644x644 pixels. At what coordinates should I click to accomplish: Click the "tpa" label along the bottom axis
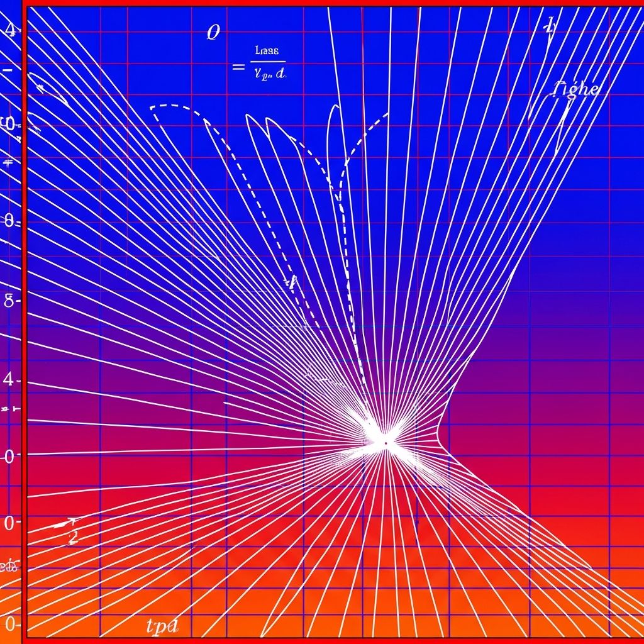162,625
